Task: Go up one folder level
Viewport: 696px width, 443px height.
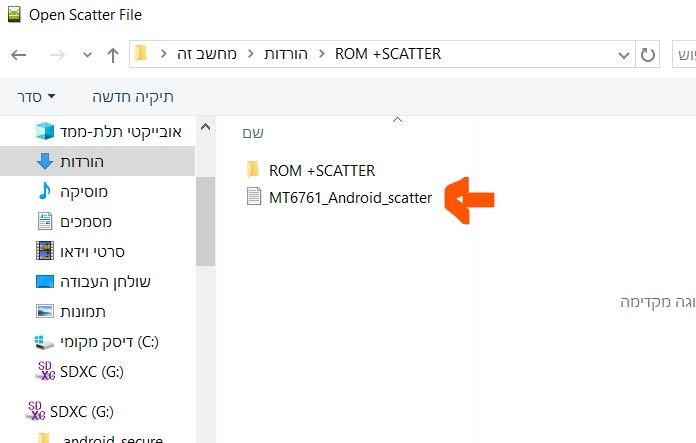Action: (x=113, y=55)
